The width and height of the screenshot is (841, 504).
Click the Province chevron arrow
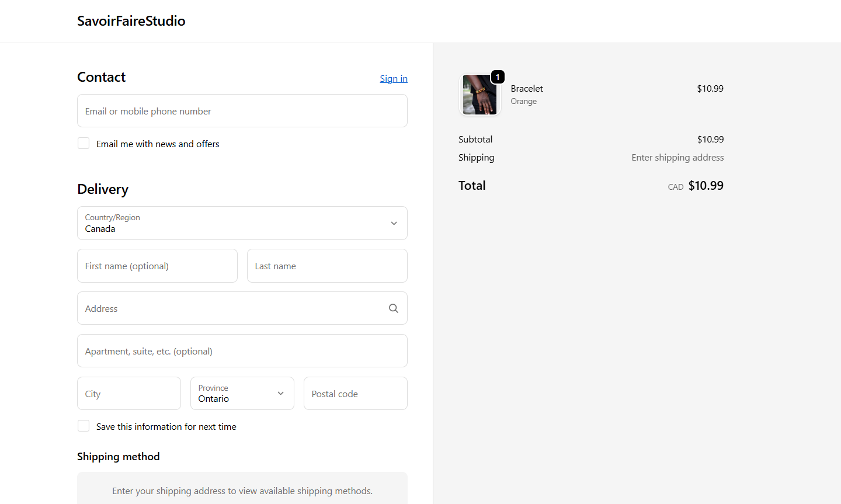click(281, 394)
